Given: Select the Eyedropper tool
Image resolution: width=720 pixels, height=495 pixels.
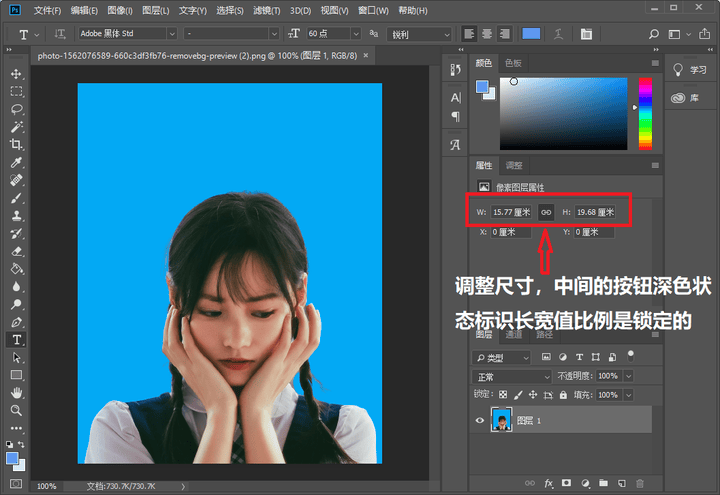Looking at the screenshot, I should pos(17,163).
